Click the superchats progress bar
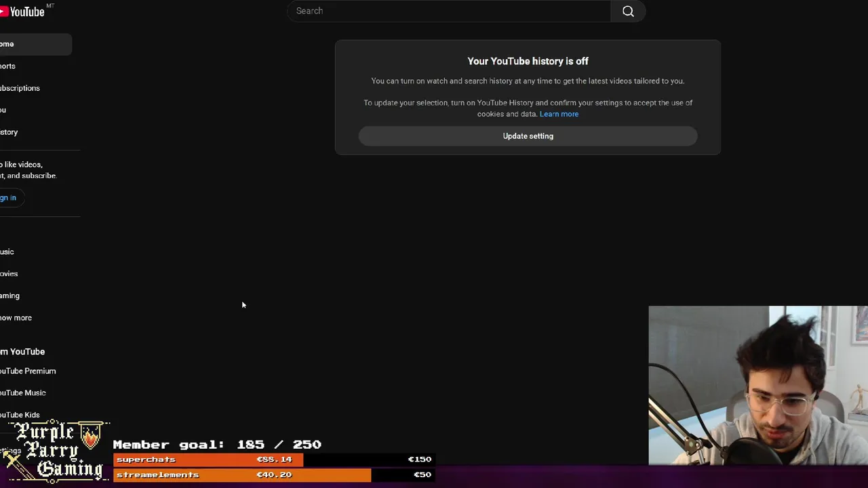 (273, 460)
